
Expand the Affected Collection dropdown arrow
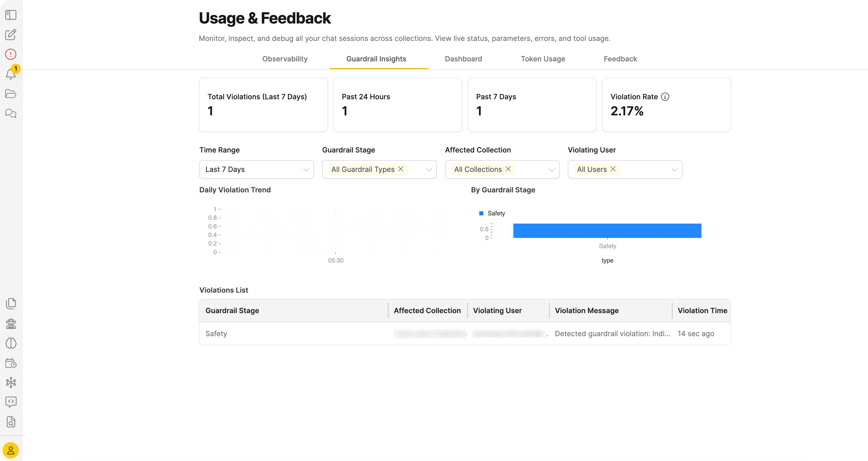[x=552, y=170]
